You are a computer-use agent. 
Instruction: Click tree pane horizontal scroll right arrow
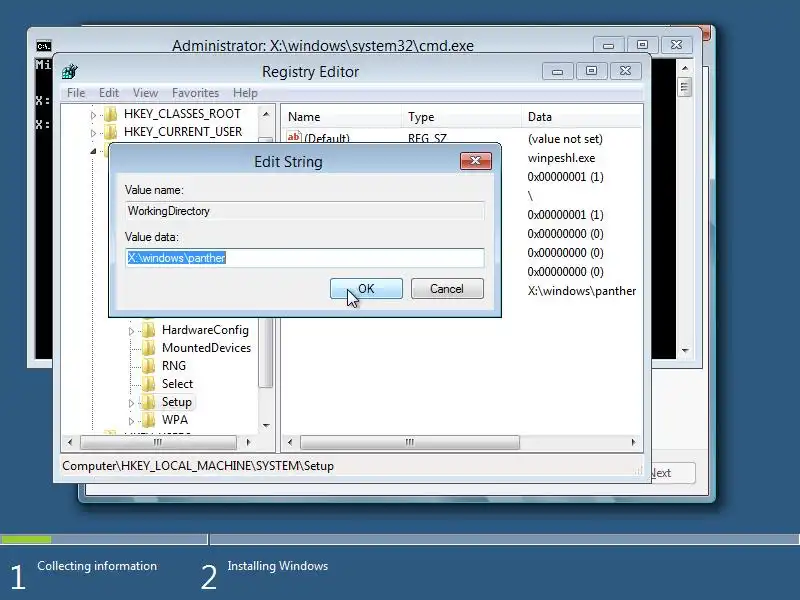(x=248, y=442)
